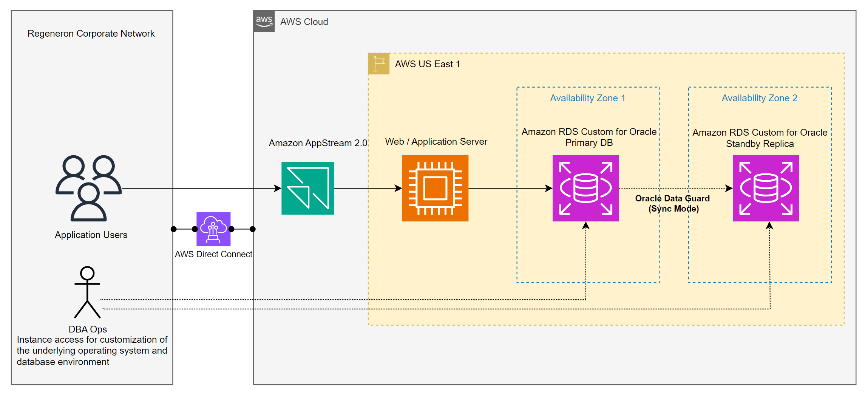Select the Application Users caption
Screen dimensions: 868x402
91,235
